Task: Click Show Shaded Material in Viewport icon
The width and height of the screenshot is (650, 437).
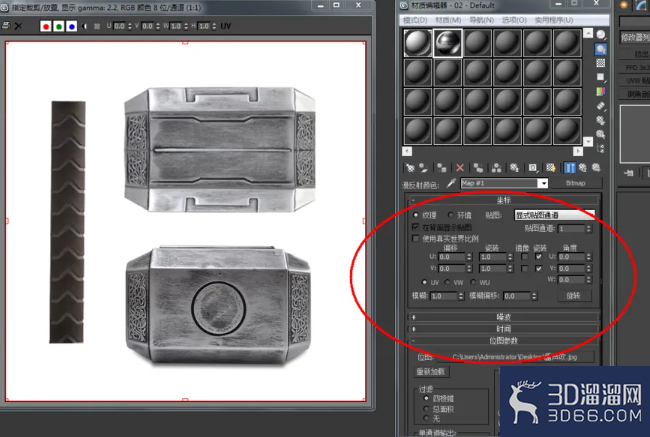Action: click(551, 168)
